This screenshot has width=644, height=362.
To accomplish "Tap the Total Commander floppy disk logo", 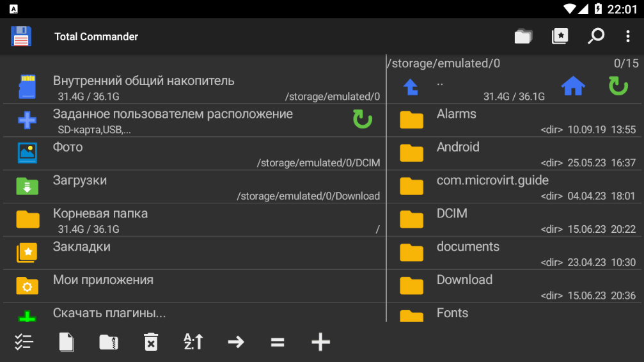I will [21, 36].
